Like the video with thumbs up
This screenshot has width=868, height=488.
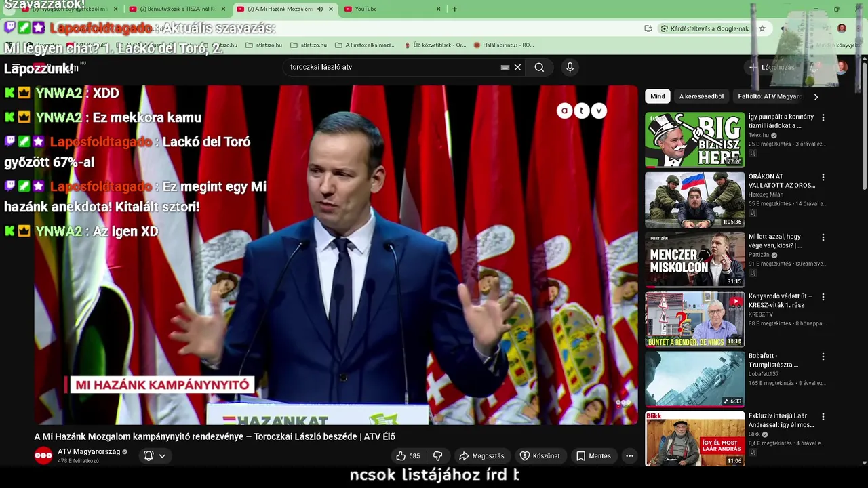(408, 456)
